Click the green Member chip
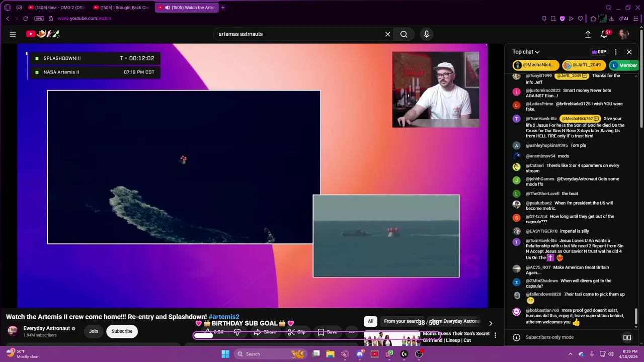The width and height of the screenshot is (644, 362). click(x=624, y=65)
